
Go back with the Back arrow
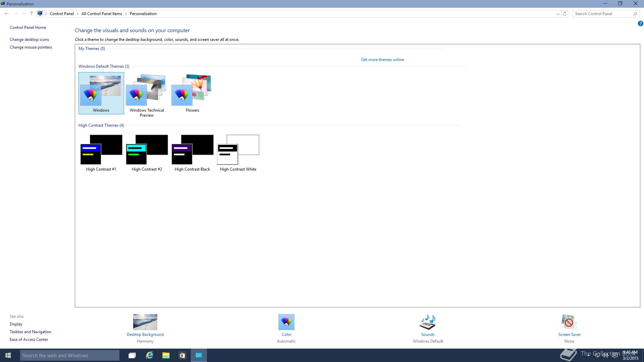7,14
